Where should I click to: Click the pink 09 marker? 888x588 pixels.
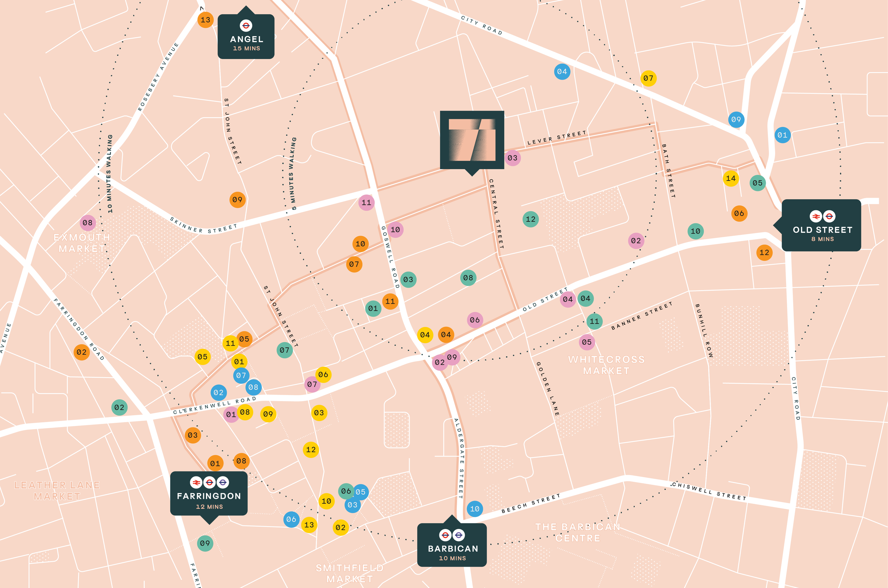(452, 357)
